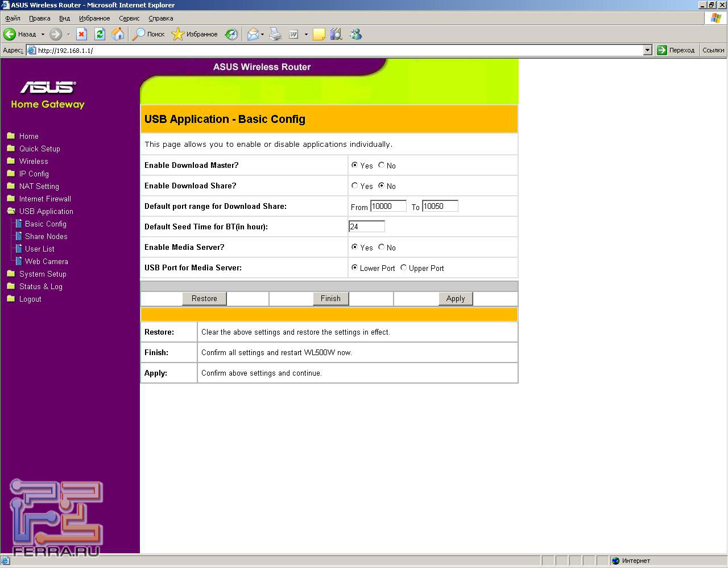Click the Print toolbar icon
The width and height of the screenshot is (728, 568).
[x=275, y=35]
